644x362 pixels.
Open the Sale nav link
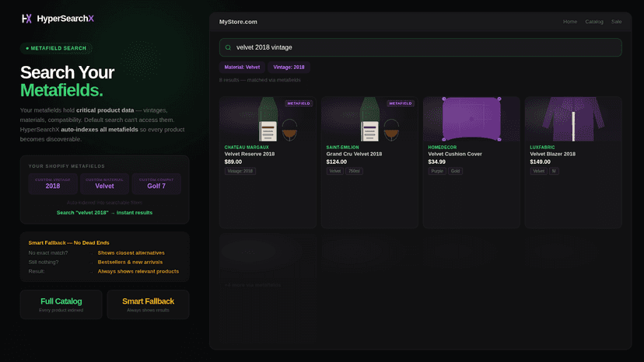(x=616, y=22)
